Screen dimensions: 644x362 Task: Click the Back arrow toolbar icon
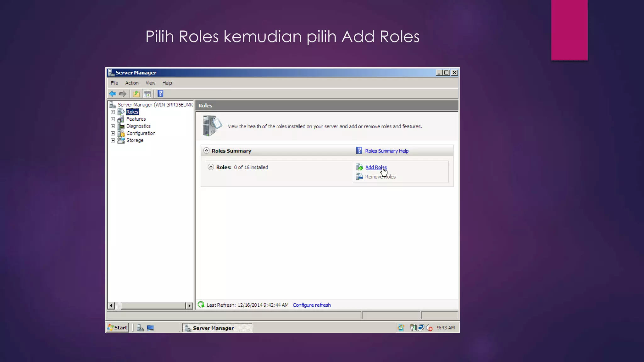(113, 94)
